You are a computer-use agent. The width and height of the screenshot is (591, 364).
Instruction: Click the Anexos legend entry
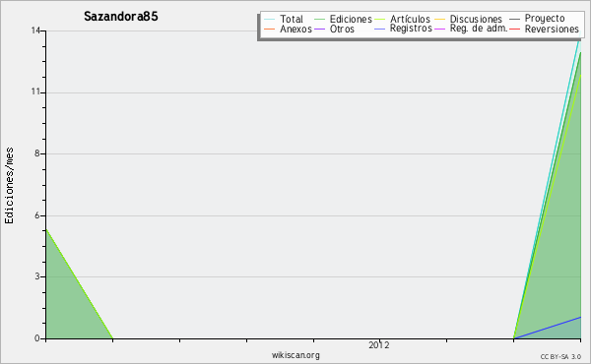288,29
